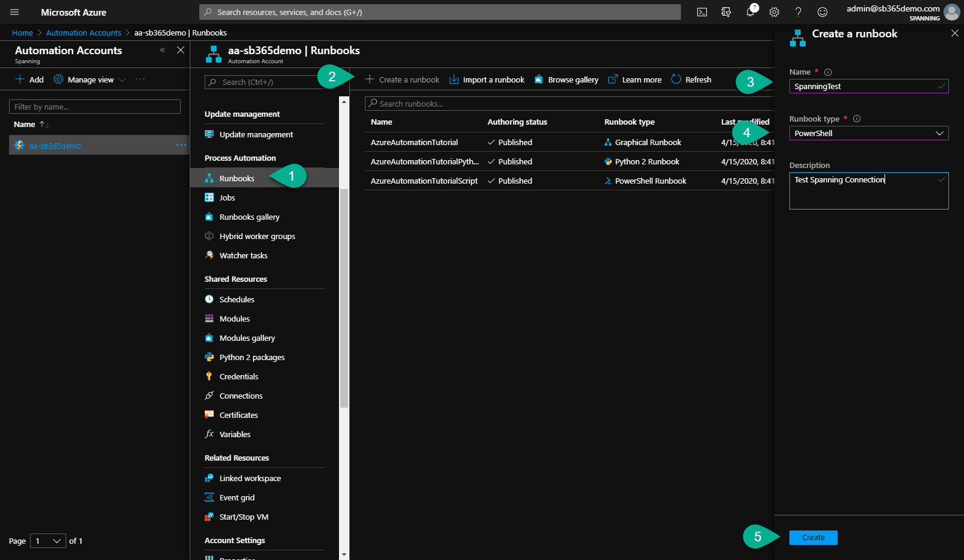Sort by Authoring status column
Viewport: 964px width, 560px height.
click(517, 122)
